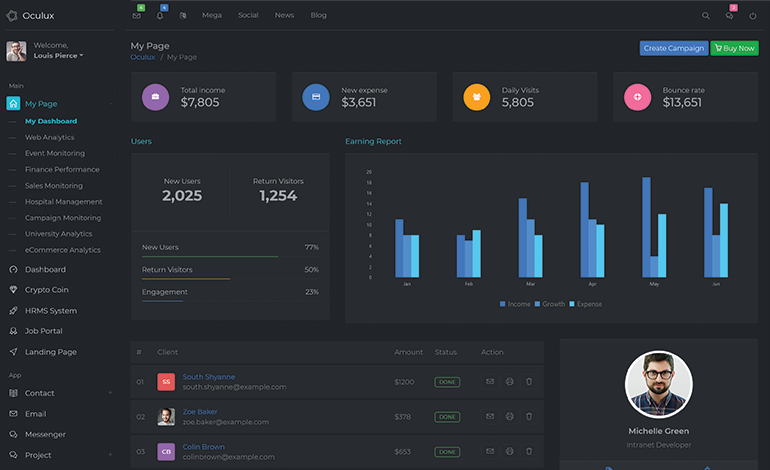Click the Oculux logo icon

12,16
